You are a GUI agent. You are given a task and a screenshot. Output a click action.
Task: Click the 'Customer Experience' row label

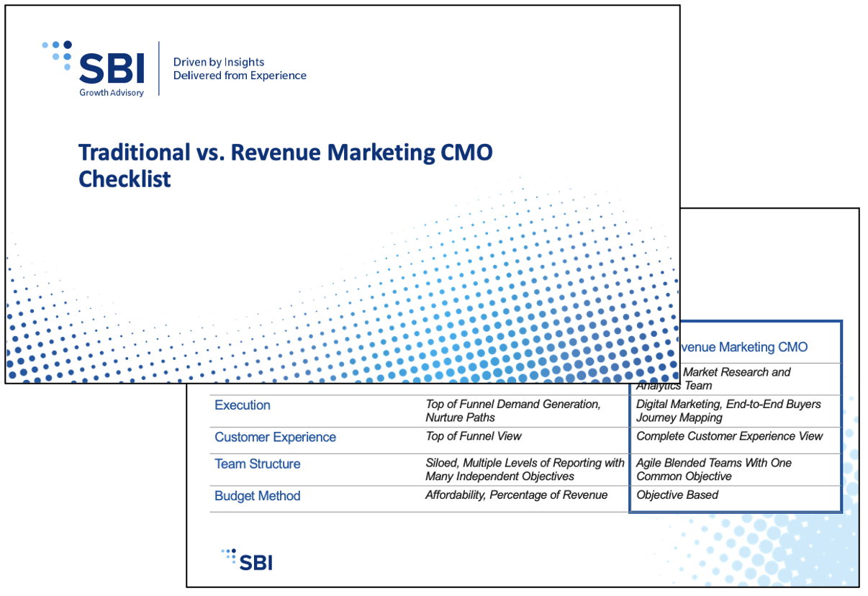pos(275,437)
